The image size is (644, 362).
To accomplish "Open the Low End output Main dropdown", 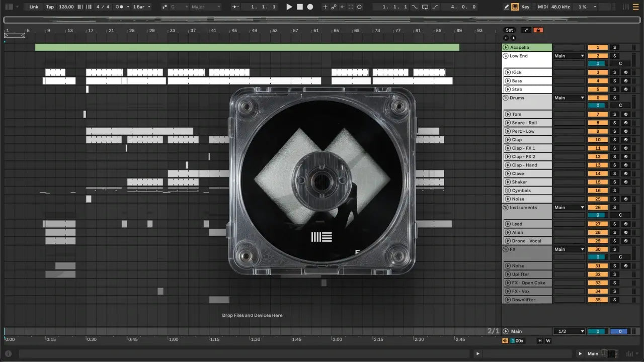I will tap(569, 56).
